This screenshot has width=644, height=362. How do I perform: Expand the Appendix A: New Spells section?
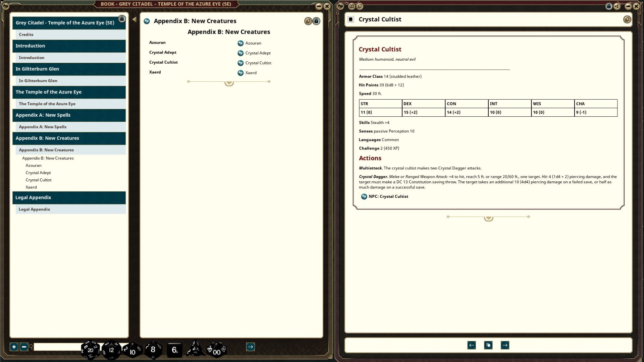(69, 115)
